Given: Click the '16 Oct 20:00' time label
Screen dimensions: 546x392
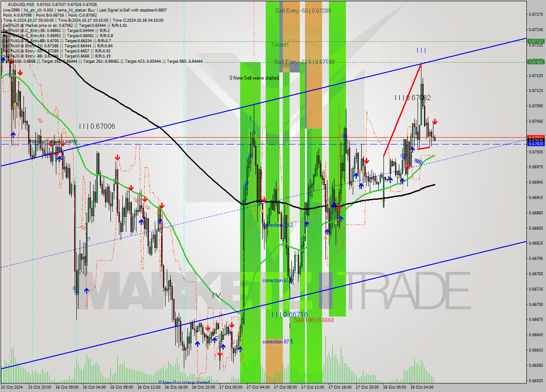Looking at the screenshot, I should 204,387.
